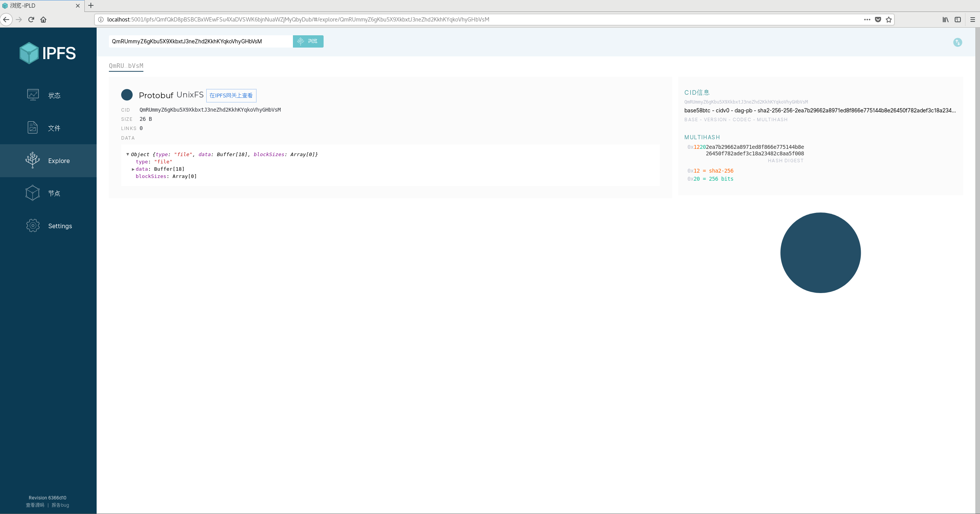
Task: Click the large dark blue node circle
Action: pos(821,253)
